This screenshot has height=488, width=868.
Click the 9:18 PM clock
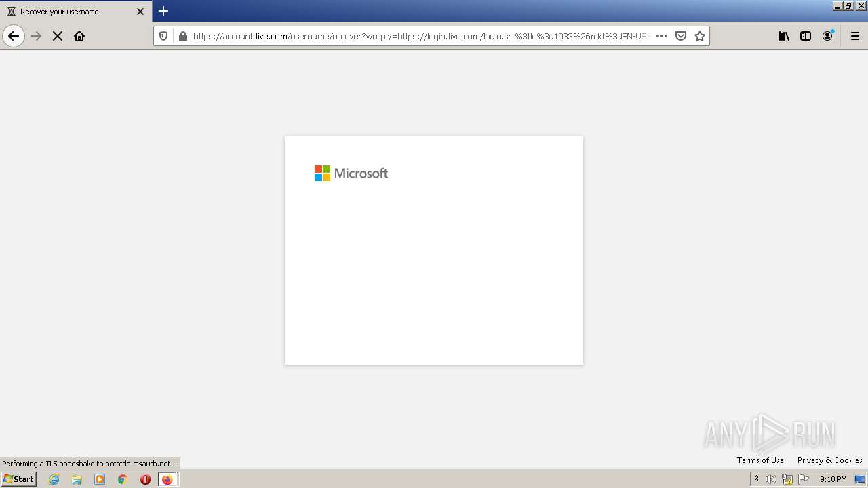833,479
